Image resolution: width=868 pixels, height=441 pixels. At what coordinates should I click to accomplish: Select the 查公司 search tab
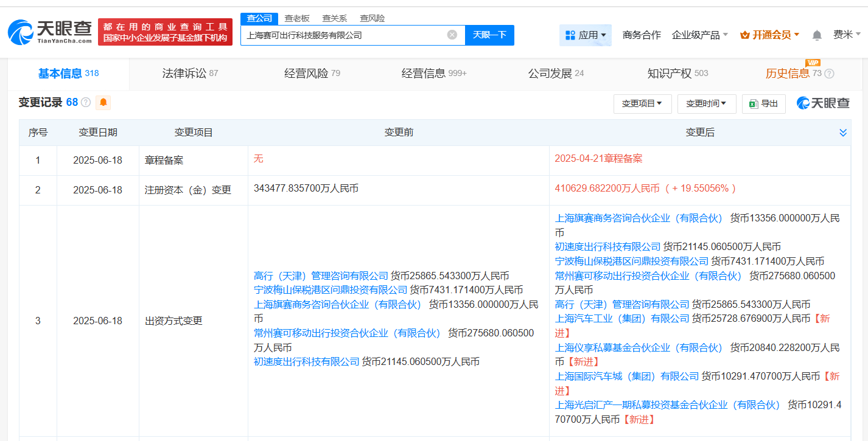(259, 18)
